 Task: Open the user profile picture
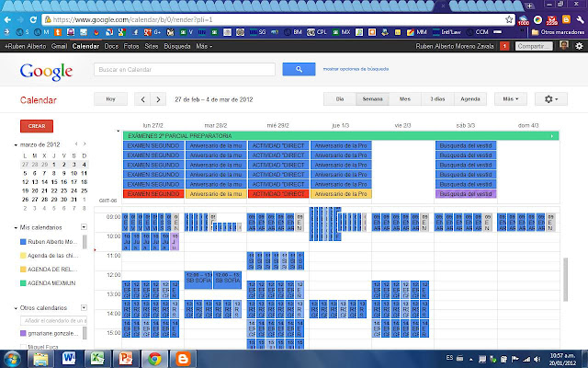click(x=563, y=46)
